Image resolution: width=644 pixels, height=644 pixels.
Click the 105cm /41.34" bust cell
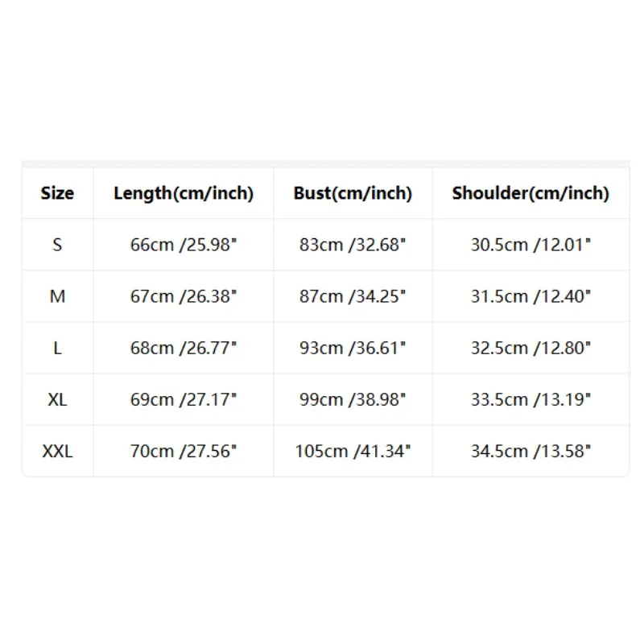coord(353,452)
